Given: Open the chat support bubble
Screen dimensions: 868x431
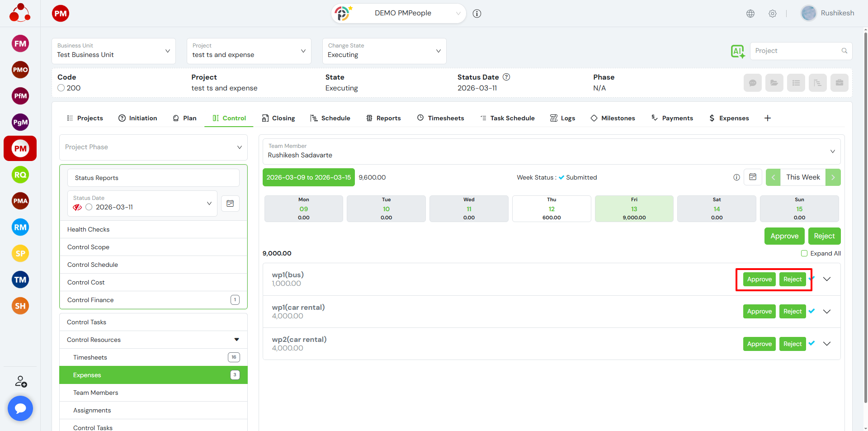Looking at the screenshot, I should coord(20,408).
